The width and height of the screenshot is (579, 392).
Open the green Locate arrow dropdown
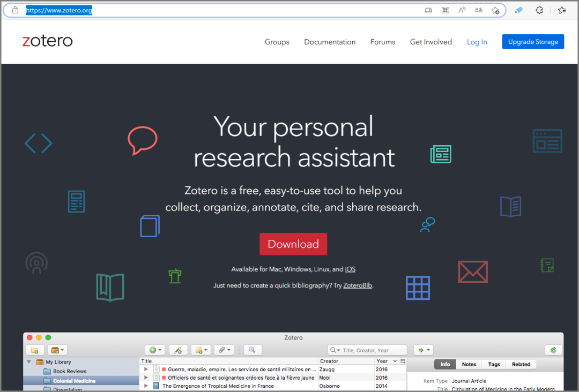pyautogui.click(x=423, y=350)
